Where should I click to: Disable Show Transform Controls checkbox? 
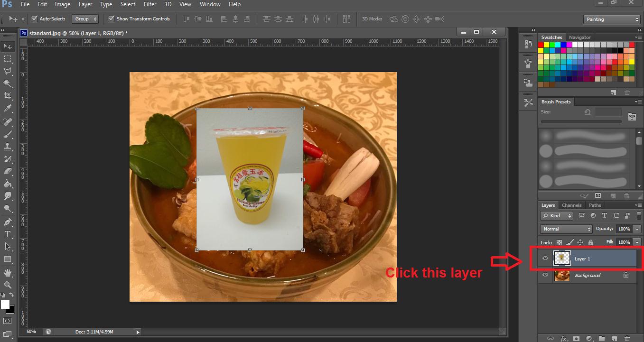(x=112, y=19)
